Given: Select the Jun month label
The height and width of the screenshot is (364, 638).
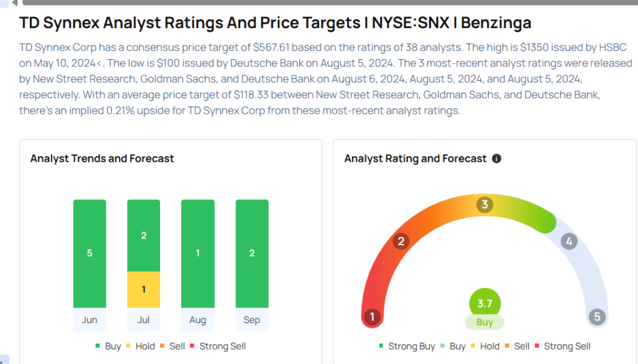Looking at the screenshot, I should click(x=89, y=320).
